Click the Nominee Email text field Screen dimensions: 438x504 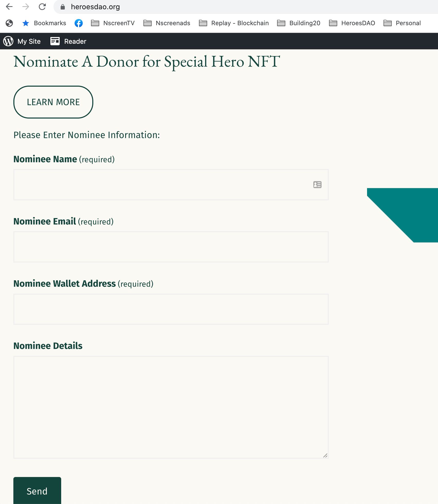[x=171, y=247]
